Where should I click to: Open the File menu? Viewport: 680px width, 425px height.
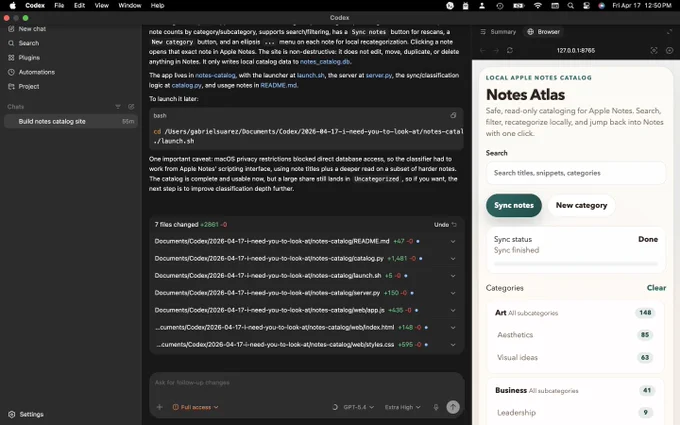[59, 6]
